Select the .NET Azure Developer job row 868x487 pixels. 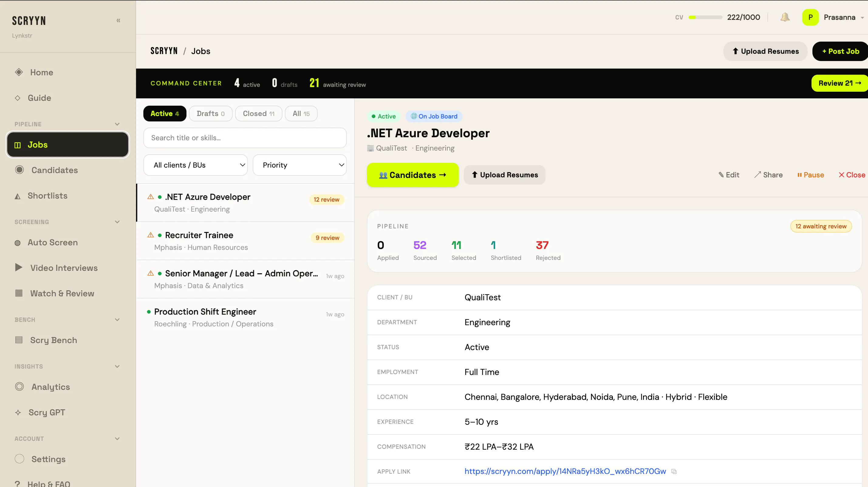[245, 203]
